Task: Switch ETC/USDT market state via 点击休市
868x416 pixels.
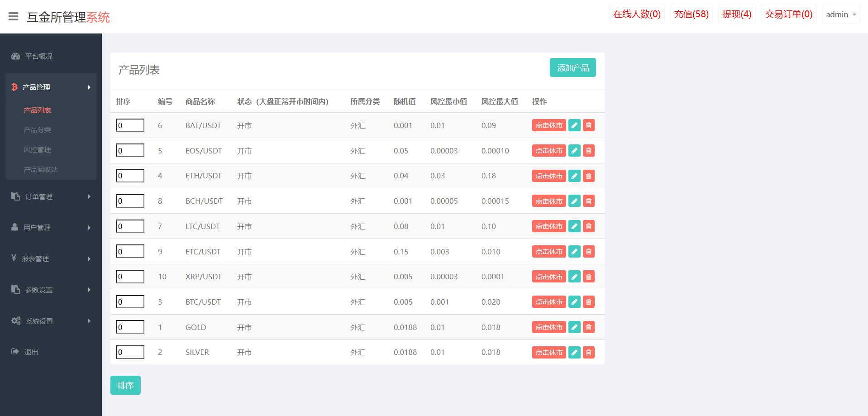Action: [x=549, y=252]
